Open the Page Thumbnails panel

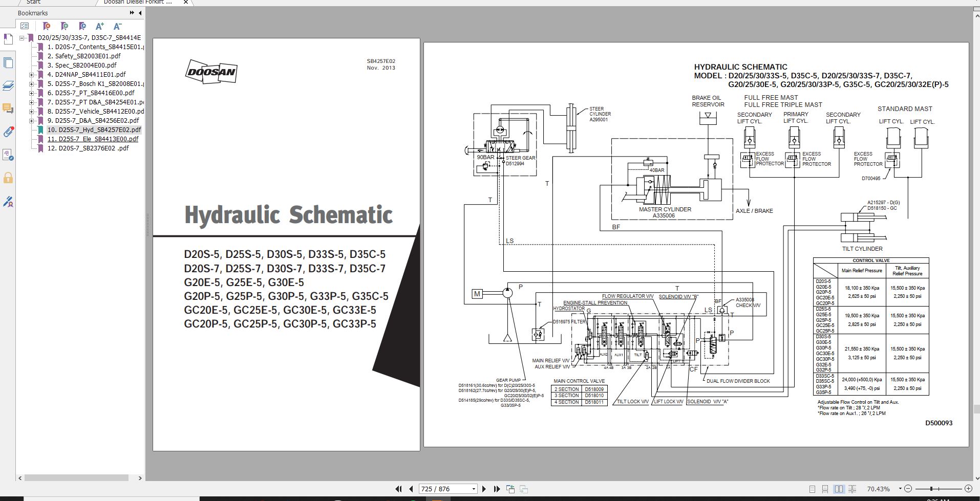8,62
